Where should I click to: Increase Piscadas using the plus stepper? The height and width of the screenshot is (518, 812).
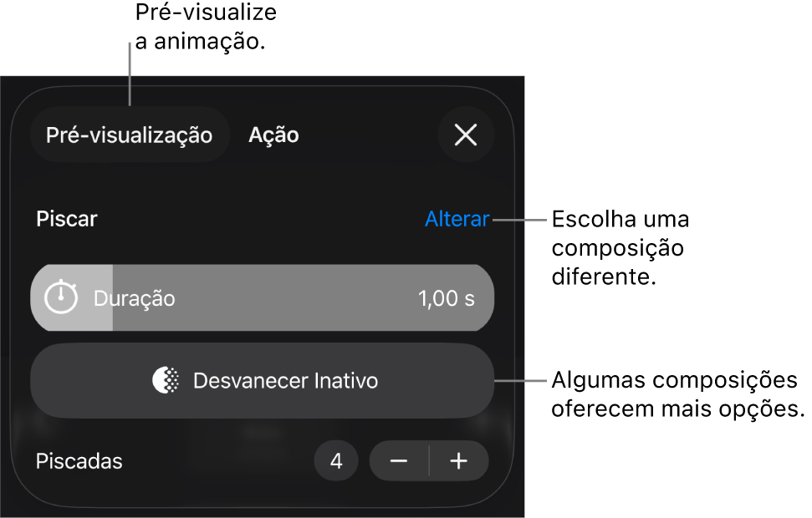pyautogui.click(x=461, y=460)
